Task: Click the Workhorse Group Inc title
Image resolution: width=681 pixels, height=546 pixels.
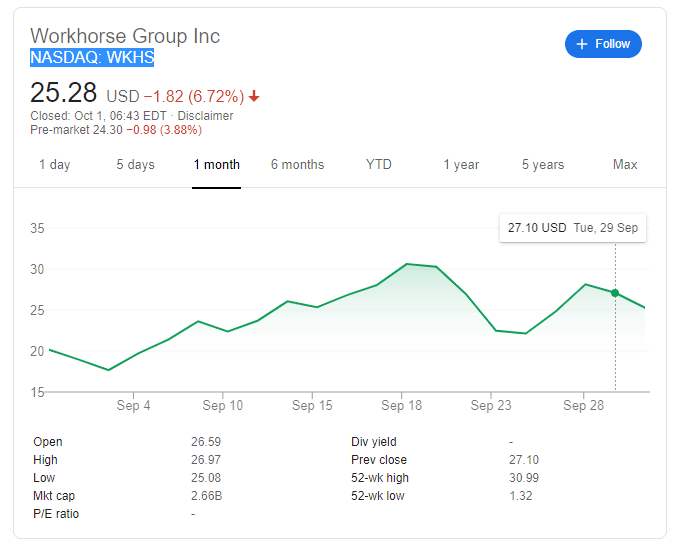Action: [125, 36]
